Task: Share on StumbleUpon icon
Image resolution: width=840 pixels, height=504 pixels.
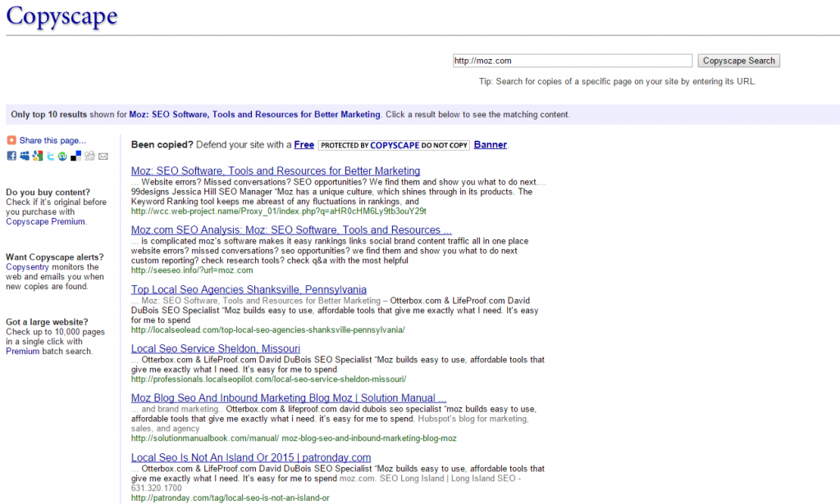Action: 63,156
